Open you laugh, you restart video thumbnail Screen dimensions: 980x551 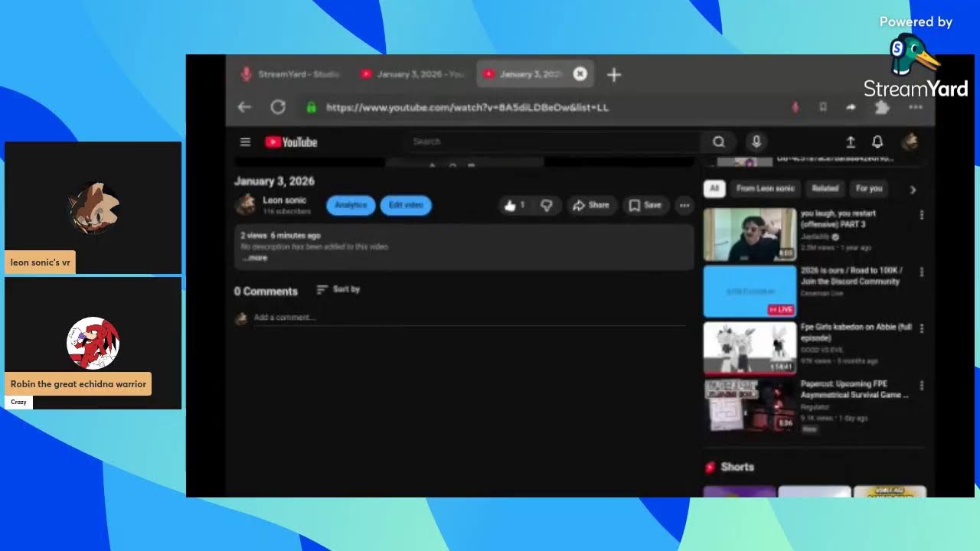click(750, 234)
